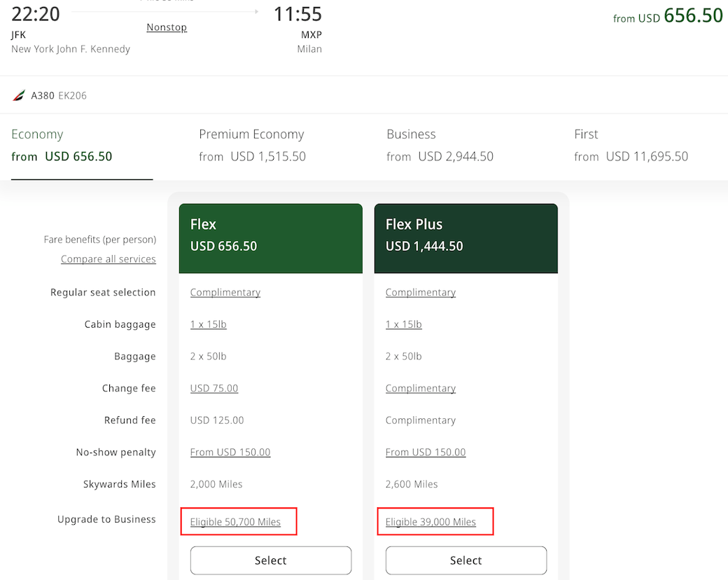
Task: Switch to the Premium Economy tab
Action: tap(252, 145)
